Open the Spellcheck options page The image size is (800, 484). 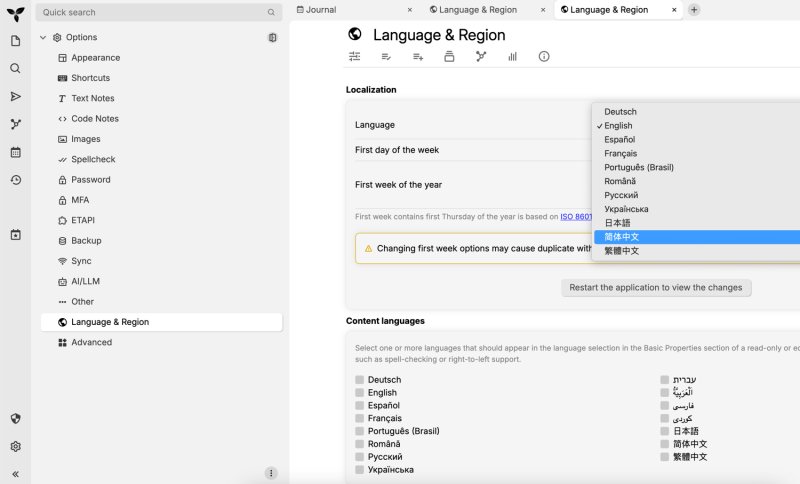pos(93,159)
